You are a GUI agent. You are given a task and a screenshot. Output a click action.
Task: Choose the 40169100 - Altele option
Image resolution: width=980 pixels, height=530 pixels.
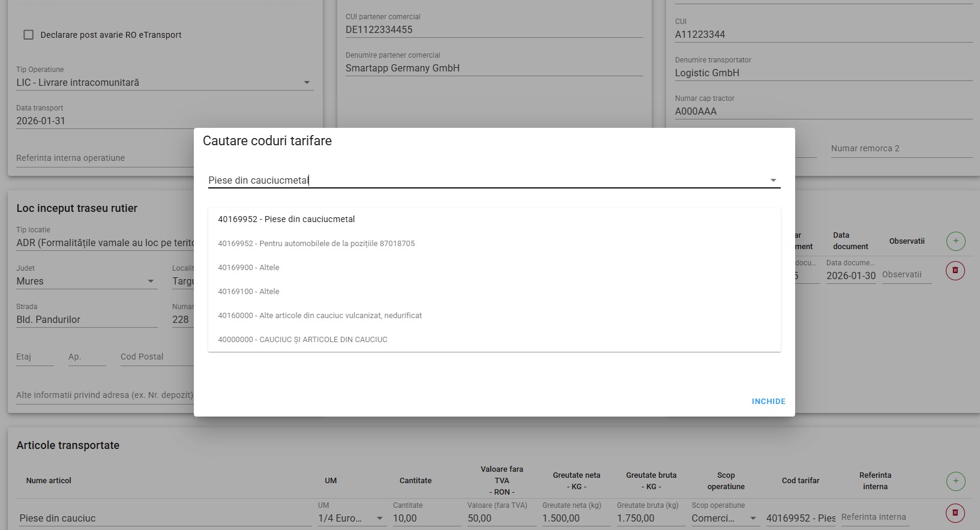(x=248, y=291)
